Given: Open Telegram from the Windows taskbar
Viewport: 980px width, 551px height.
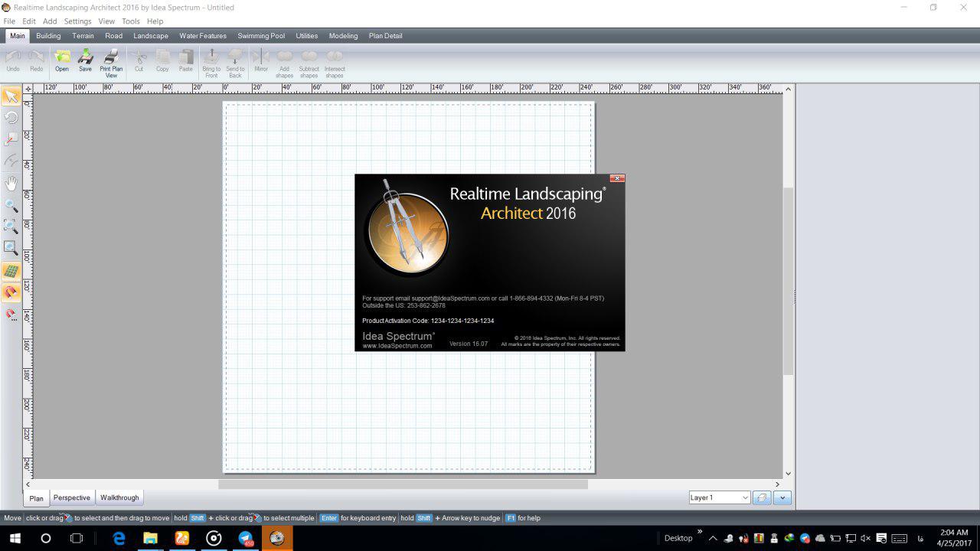Looking at the screenshot, I should 246,538.
